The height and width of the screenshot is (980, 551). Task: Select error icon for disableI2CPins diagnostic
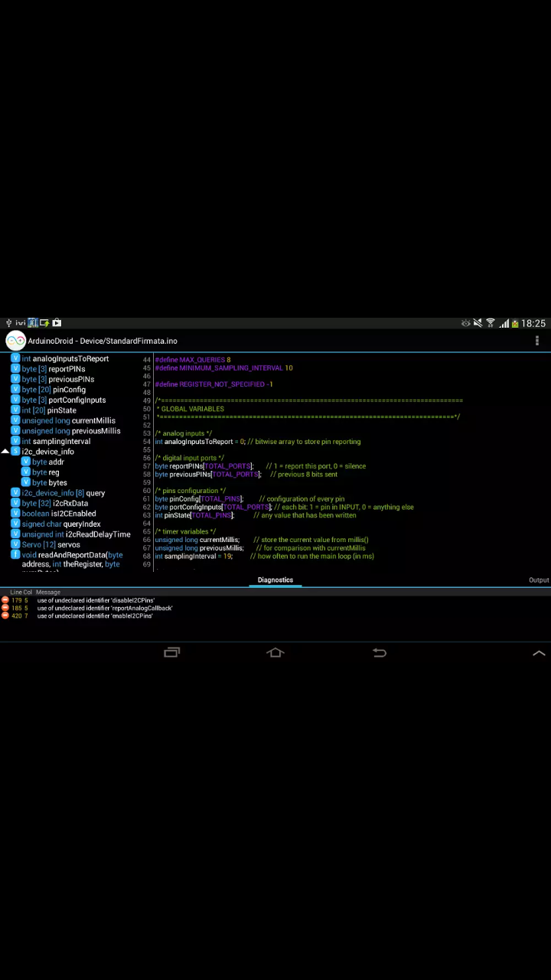point(5,600)
